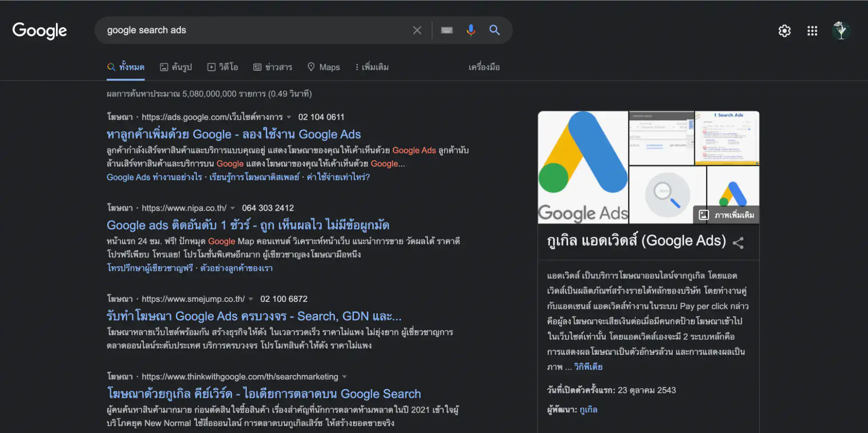Share the Google Ads knowledge panel
This screenshot has height=433, width=868.
[738, 242]
